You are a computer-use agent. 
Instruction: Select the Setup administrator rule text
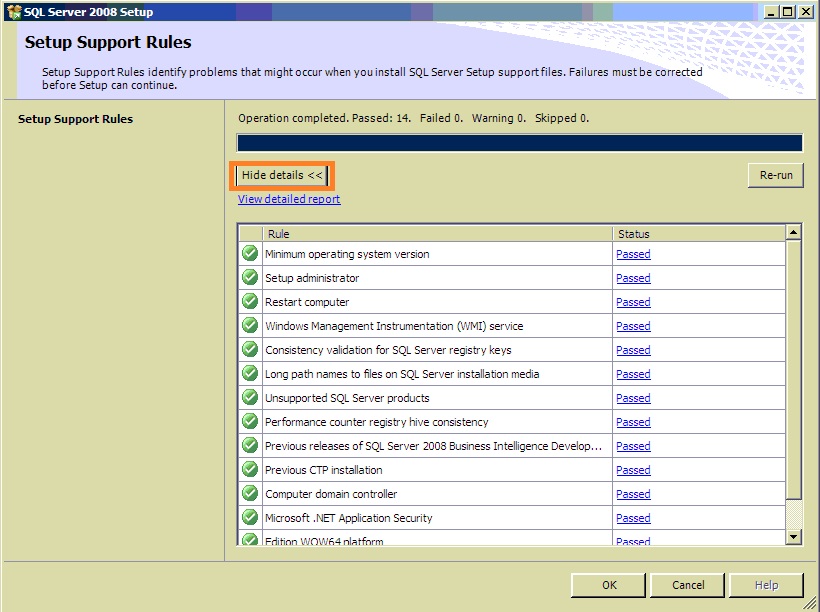(312, 278)
